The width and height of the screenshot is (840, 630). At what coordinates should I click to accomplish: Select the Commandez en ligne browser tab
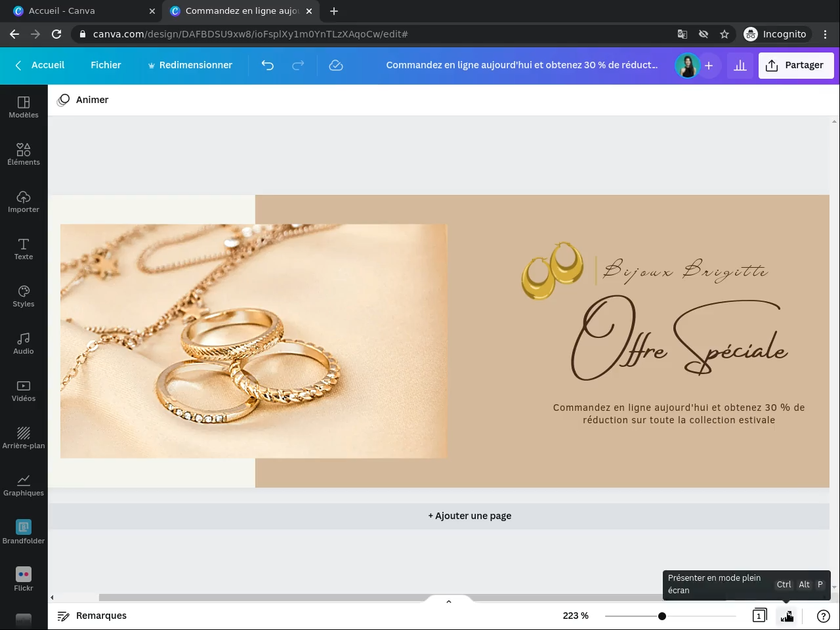tap(241, 11)
